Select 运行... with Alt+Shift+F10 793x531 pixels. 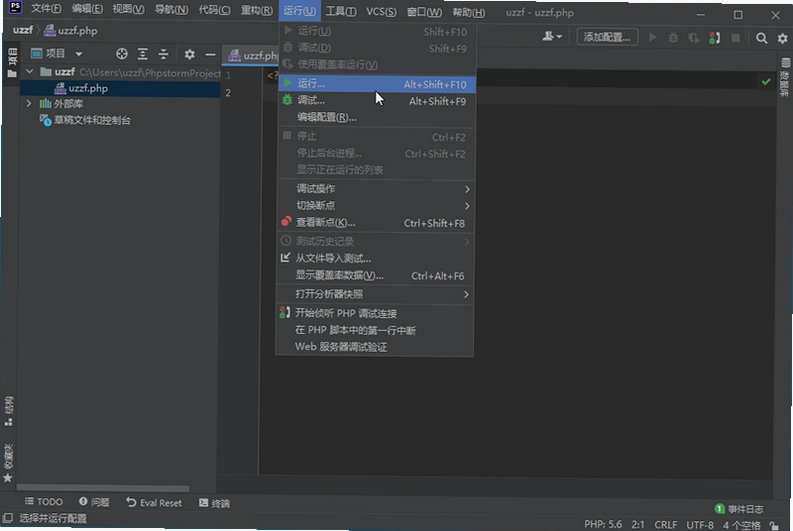pos(377,84)
